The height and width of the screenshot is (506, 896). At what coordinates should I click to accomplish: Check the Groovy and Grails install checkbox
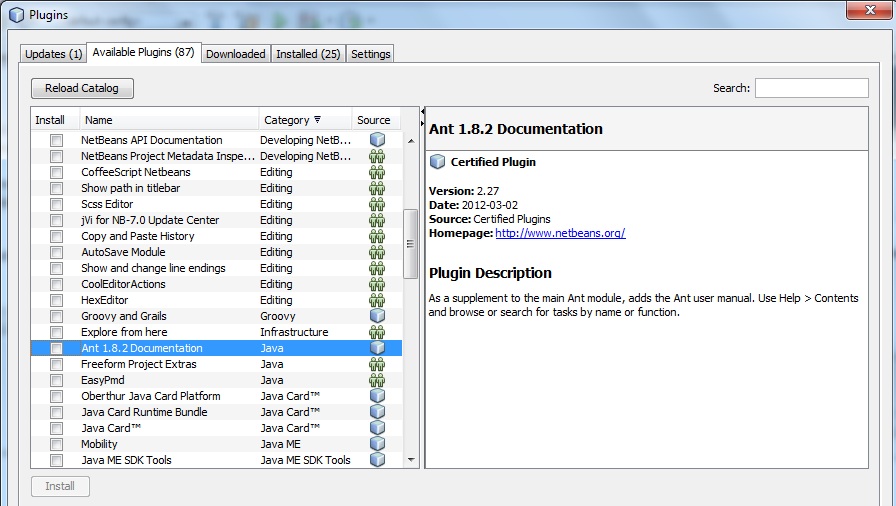[x=56, y=316]
